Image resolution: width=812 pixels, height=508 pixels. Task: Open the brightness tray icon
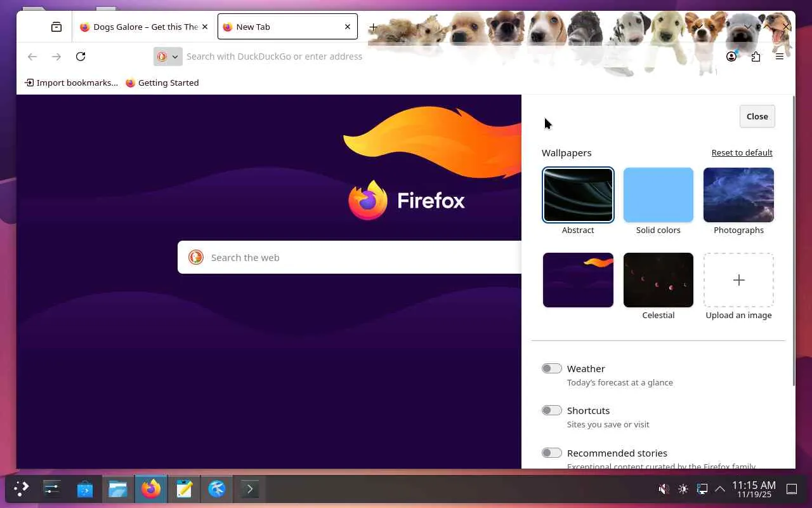pyautogui.click(x=683, y=489)
